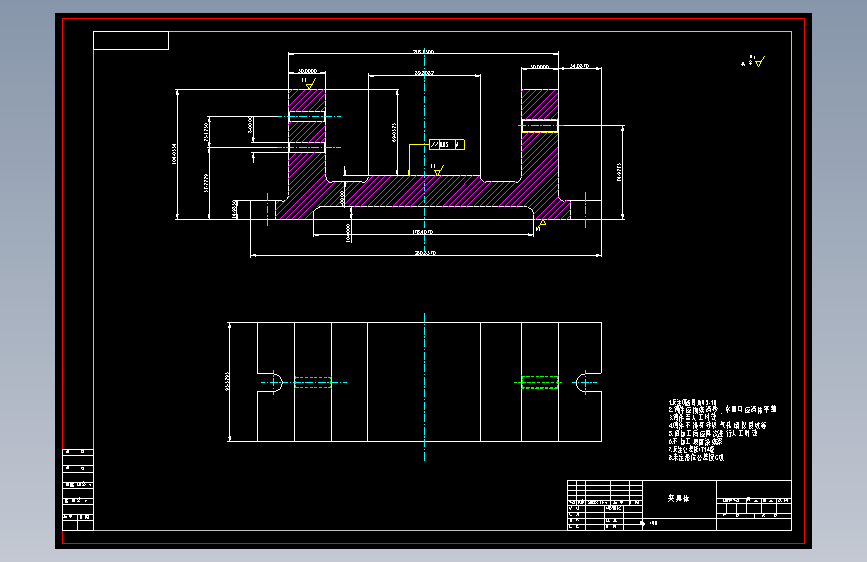Viewport: 867px width, 562px height.
Task: Select the yellow-outlined hole in right upright
Action: pos(540,126)
